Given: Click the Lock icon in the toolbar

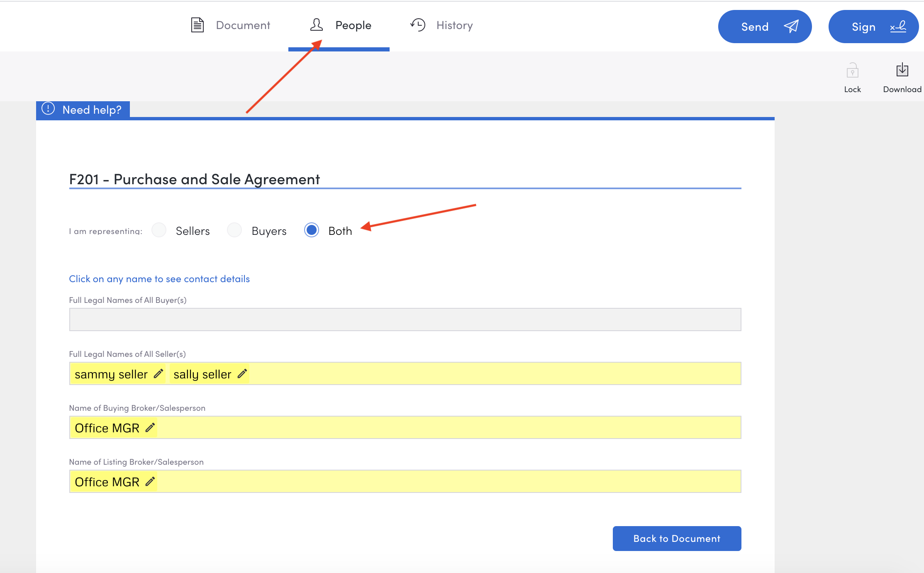Looking at the screenshot, I should (852, 71).
